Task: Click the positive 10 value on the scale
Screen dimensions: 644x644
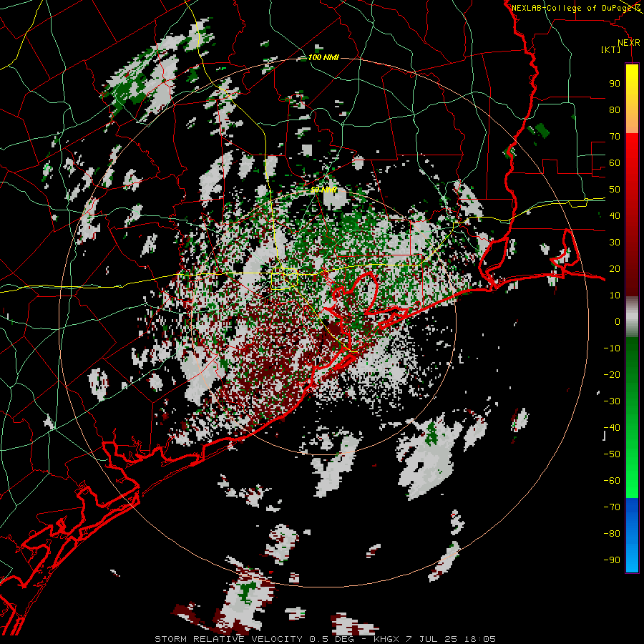Action: (x=615, y=296)
